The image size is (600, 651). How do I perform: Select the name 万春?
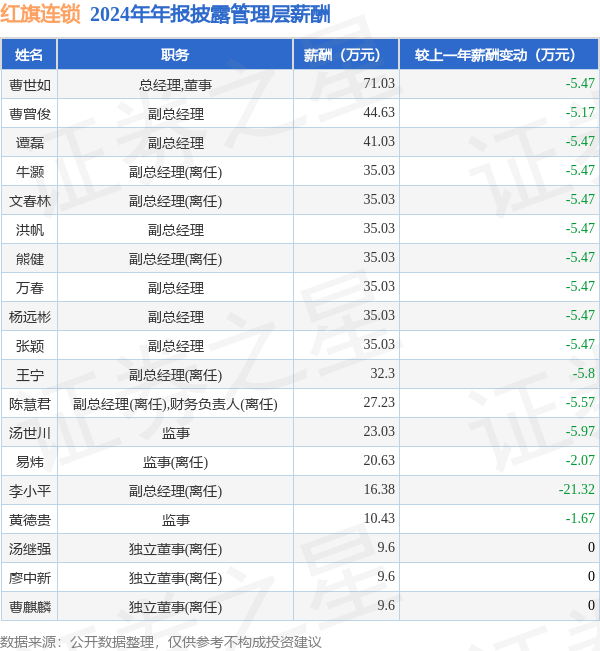30,288
